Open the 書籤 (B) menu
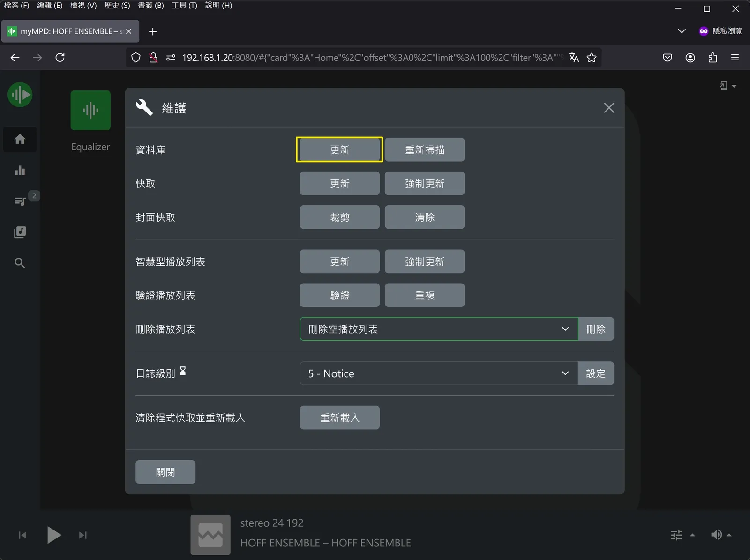 point(151,6)
